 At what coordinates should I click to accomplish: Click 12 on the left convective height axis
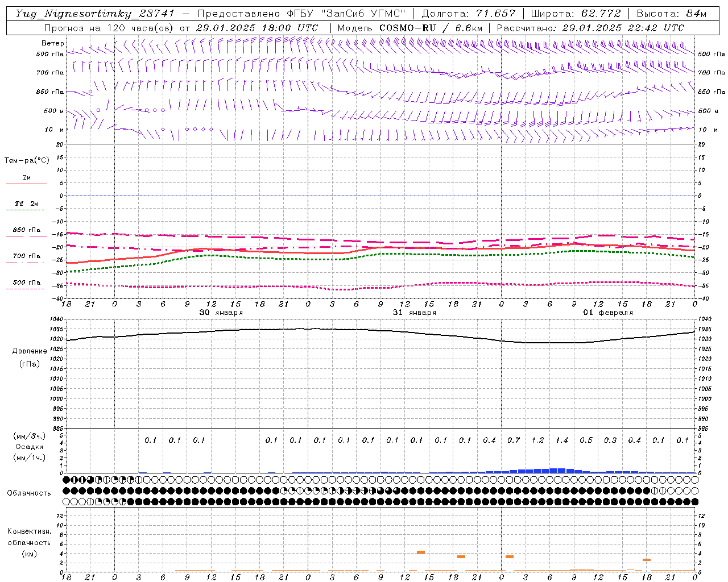click(60, 516)
